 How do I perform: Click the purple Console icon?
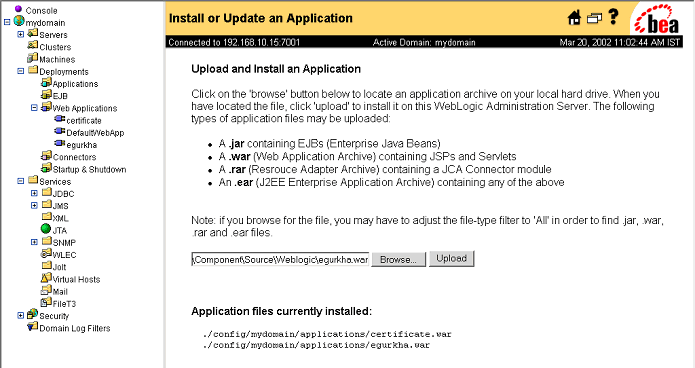click(18, 8)
